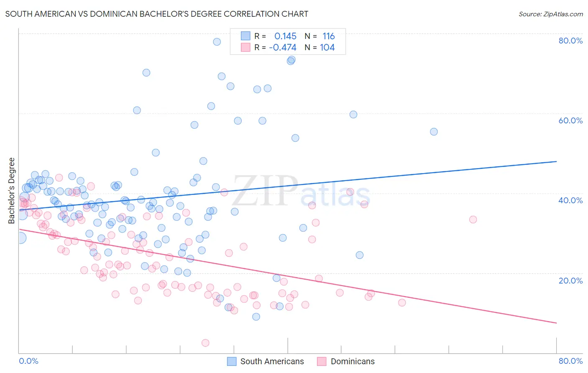
Task: Select the South Americans legend label
Action: (272, 361)
